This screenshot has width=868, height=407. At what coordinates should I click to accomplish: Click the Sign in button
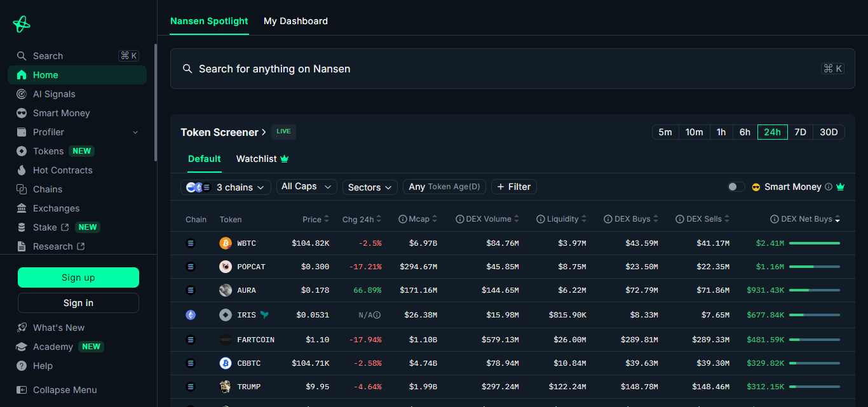[x=78, y=303]
